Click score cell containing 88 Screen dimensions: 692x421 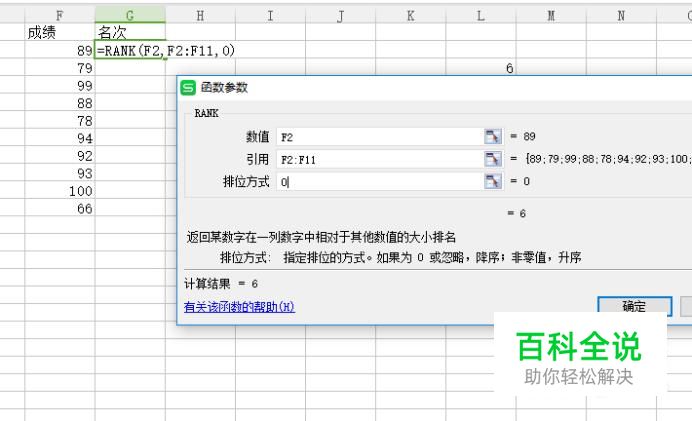click(60, 103)
